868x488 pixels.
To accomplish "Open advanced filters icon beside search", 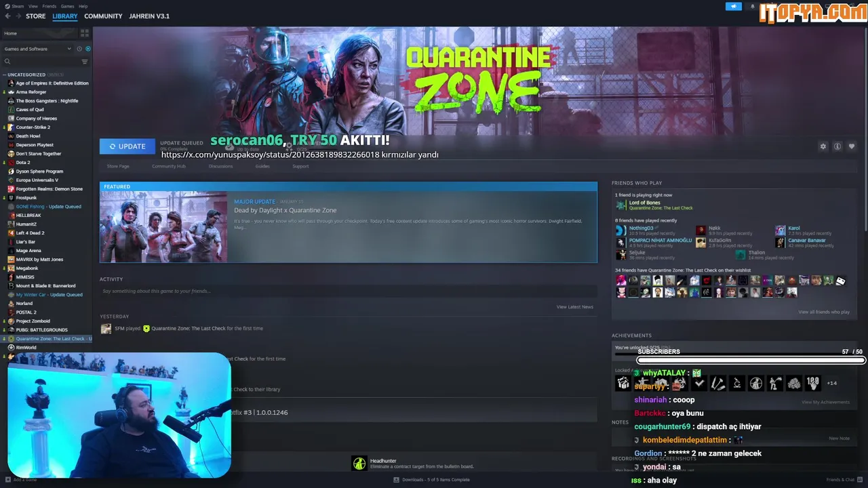I will click(85, 62).
